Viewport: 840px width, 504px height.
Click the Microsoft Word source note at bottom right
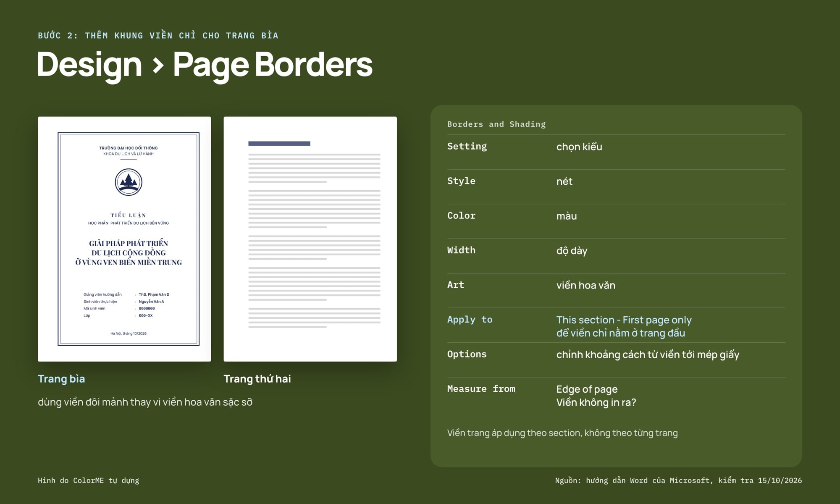678,480
